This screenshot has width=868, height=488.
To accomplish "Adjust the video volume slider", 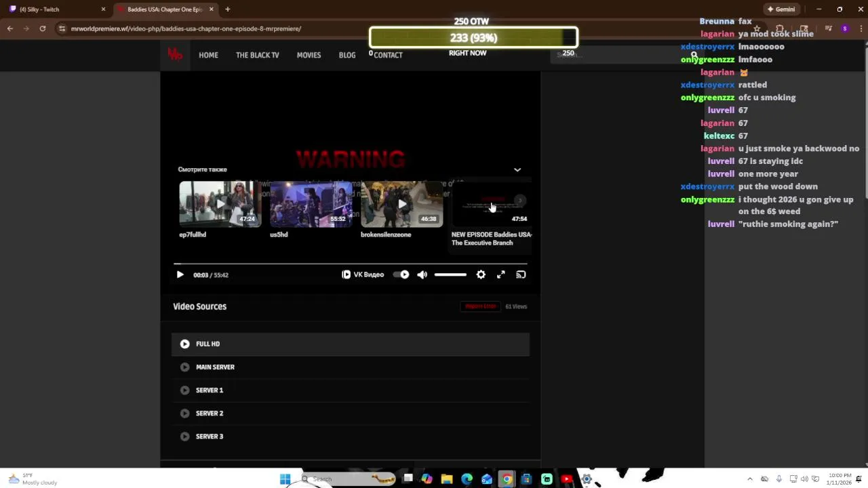I will point(450,274).
